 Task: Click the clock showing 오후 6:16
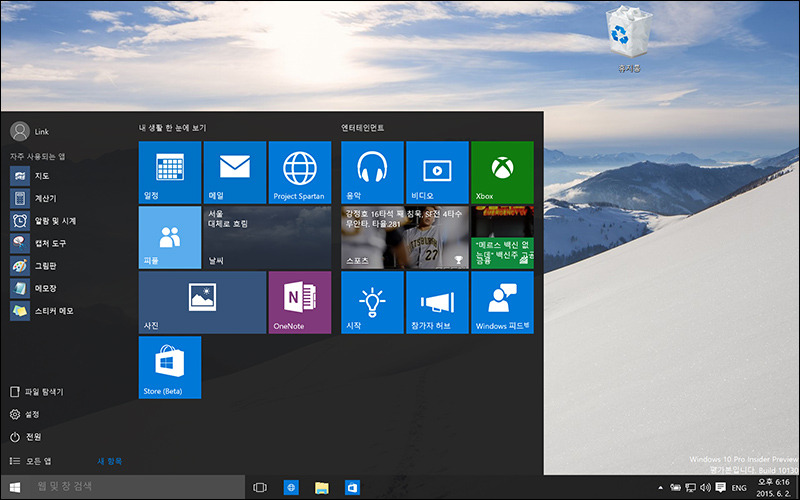(x=773, y=487)
